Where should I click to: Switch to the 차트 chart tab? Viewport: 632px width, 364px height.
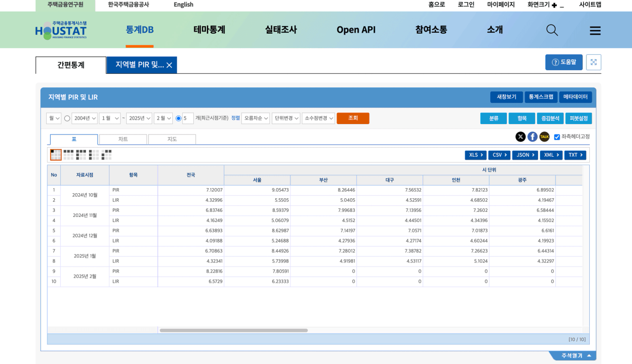click(x=123, y=139)
